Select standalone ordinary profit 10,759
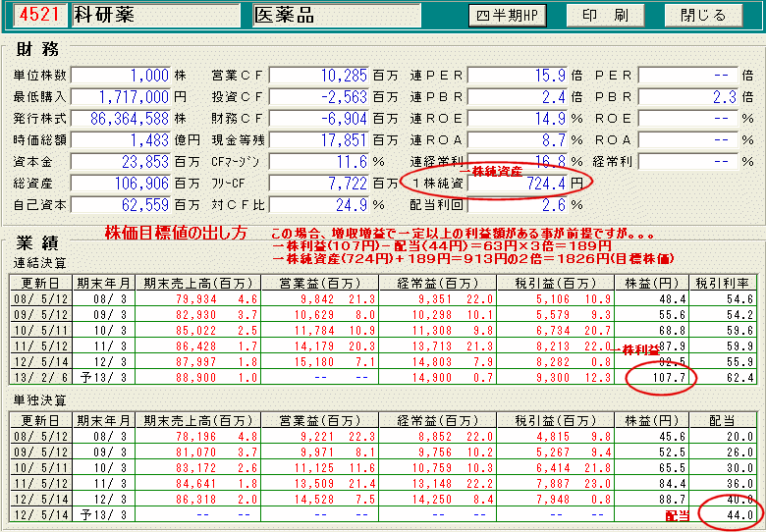 pos(438,468)
